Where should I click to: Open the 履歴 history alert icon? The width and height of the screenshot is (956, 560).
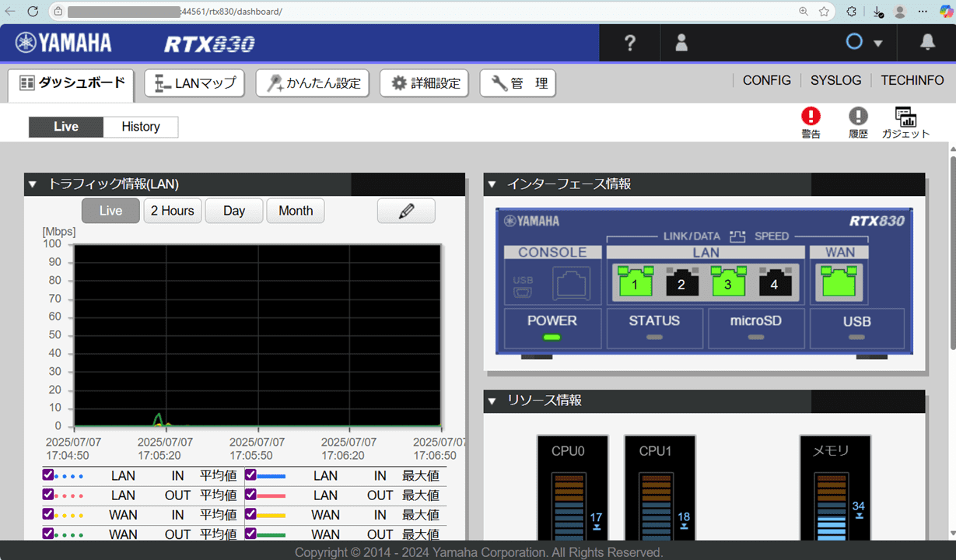pyautogui.click(x=858, y=122)
